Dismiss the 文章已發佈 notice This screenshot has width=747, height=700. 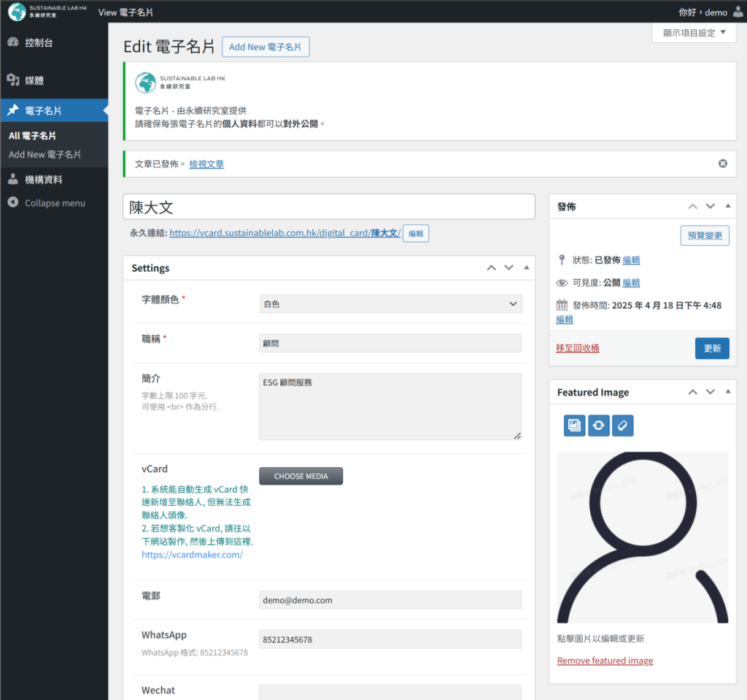[722, 164]
